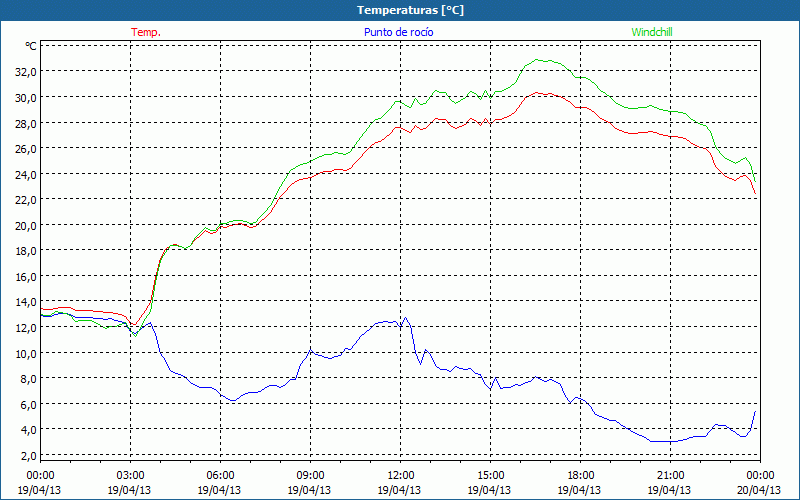The width and height of the screenshot is (800, 500).
Task: Click the blue dew point spike at 12:00
Action: [x=406, y=317]
